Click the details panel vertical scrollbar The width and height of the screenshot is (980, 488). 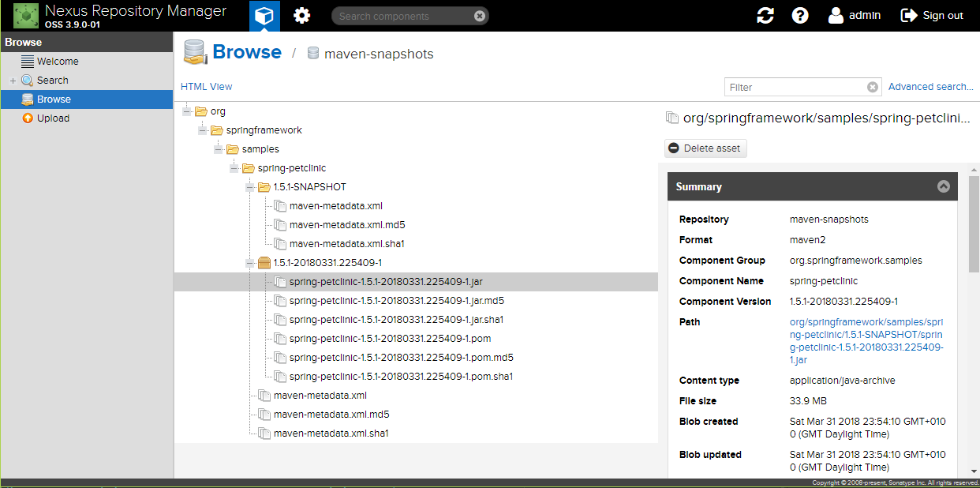tap(974, 225)
